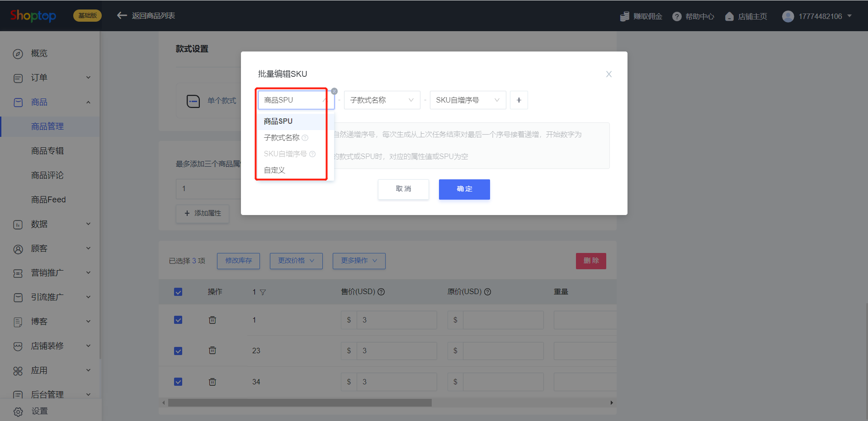Expand the 更多操作 dropdown button
This screenshot has height=421, width=868.
coord(359,261)
